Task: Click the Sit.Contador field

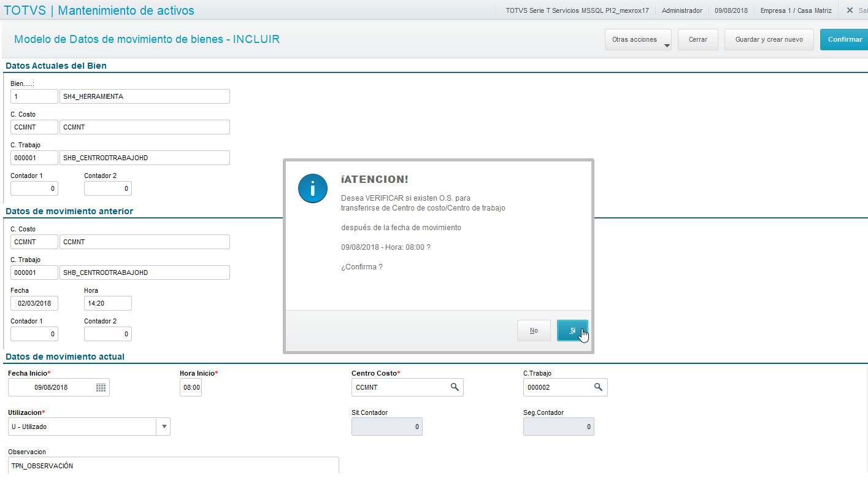Action: tap(387, 427)
